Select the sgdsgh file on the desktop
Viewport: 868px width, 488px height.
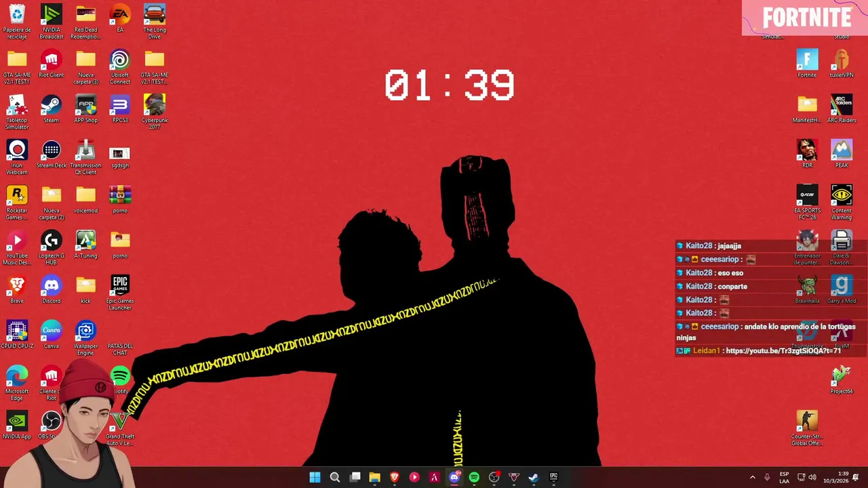pyautogui.click(x=120, y=157)
